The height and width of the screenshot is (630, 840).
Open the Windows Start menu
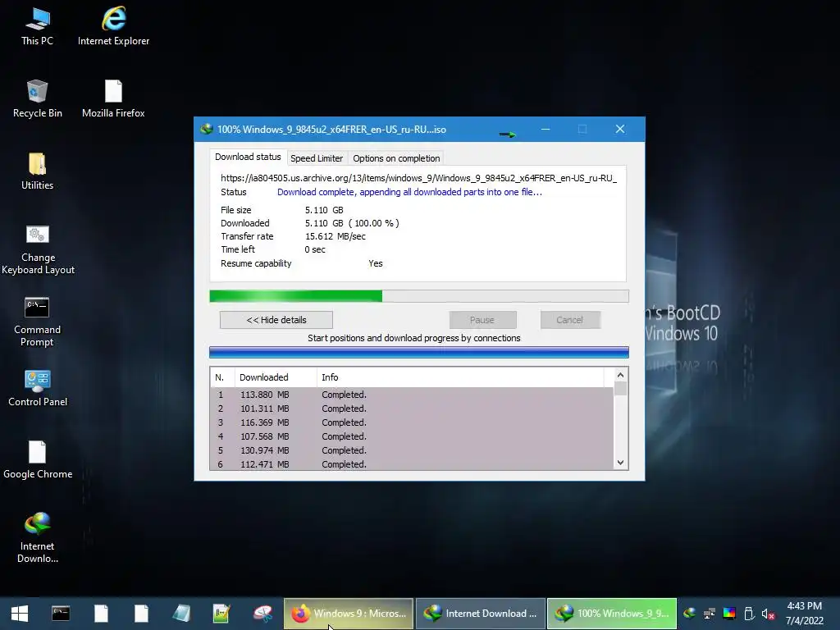[20, 614]
